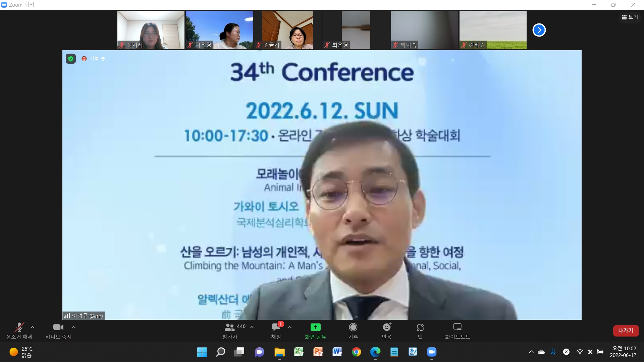Open Task View on taskbar
644x362 pixels.
(239, 352)
